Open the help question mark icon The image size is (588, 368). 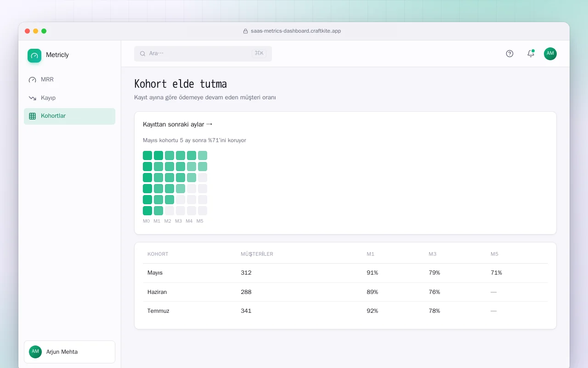point(509,53)
